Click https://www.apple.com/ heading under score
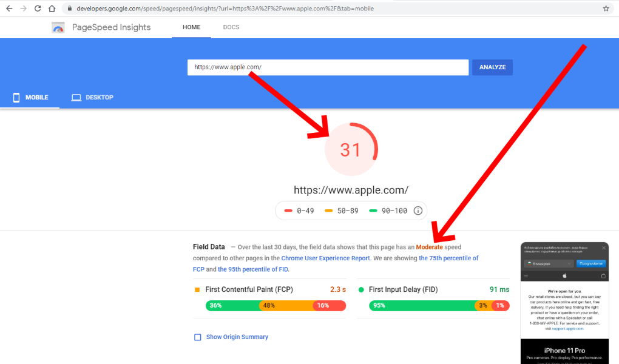Image resolution: width=619 pixels, height=364 pixels. [x=351, y=190]
